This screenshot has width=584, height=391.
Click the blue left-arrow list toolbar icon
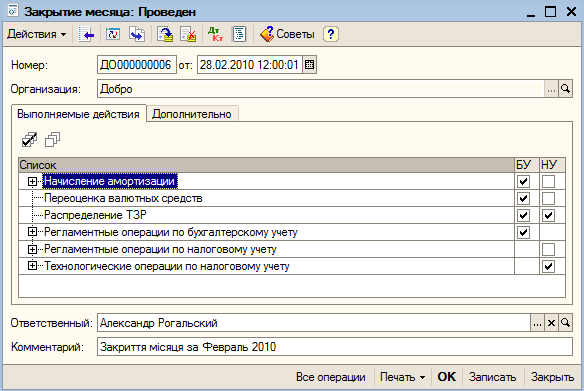click(x=86, y=34)
